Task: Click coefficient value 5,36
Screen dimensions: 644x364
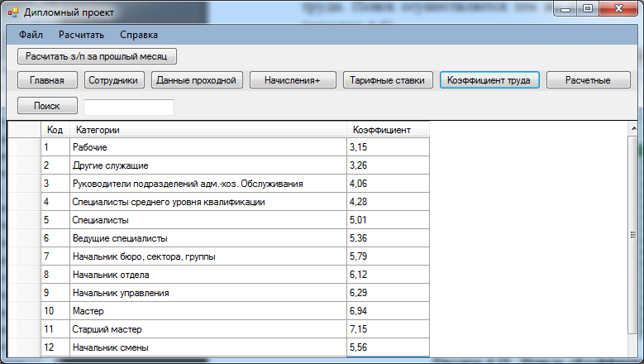Action: tap(388, 238)
